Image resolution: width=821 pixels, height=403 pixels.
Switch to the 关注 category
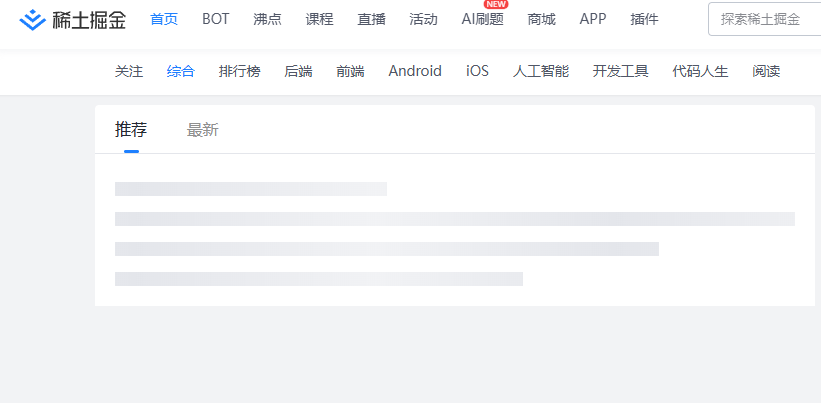pyautogui.click(x=129, y=71)
